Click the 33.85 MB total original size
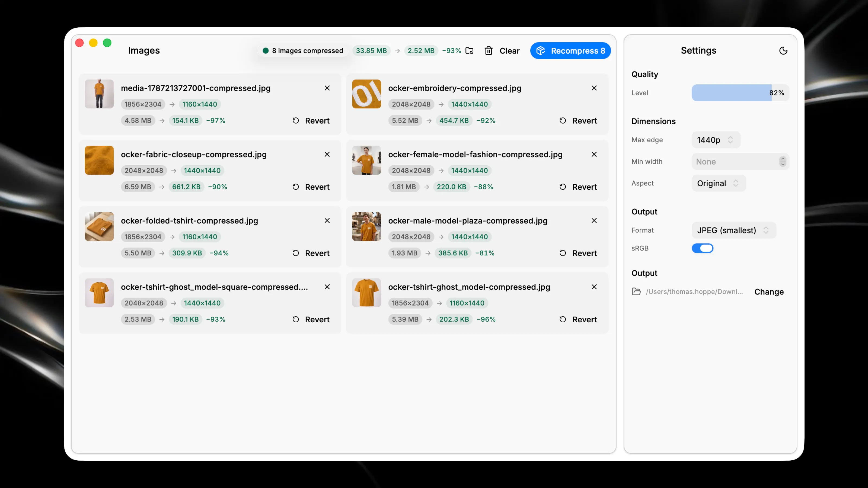This screenshot has height=488, width=868. [371, 50]
